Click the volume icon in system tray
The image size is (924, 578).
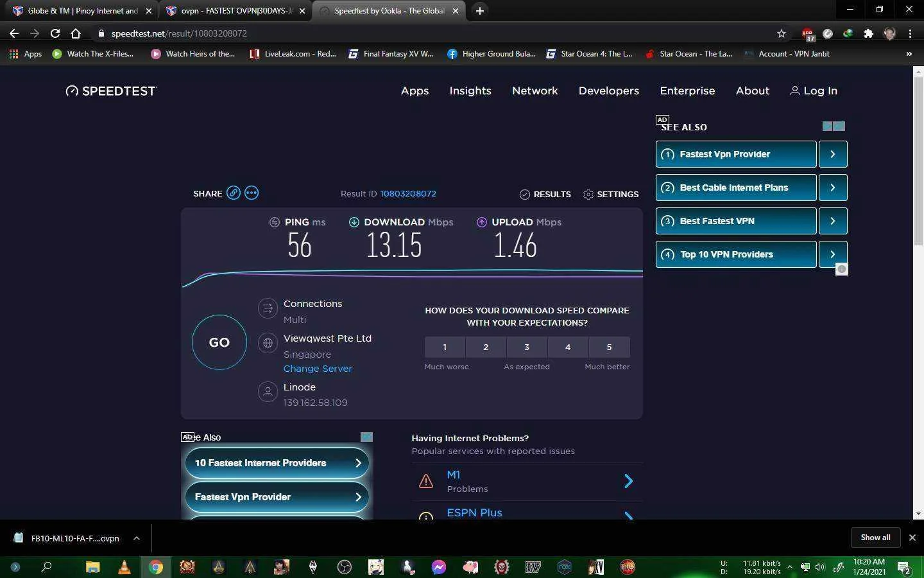point(820,567)
